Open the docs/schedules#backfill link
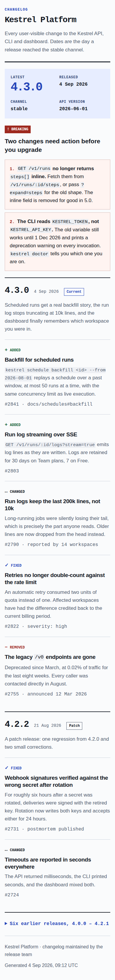Viewport: 115px width, 980px height. pos(60,404)
